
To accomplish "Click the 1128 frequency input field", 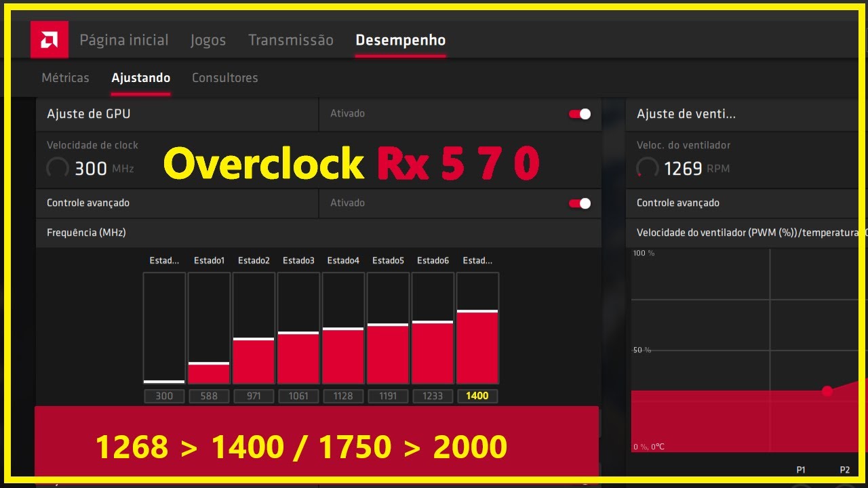I will coord(343,396).
